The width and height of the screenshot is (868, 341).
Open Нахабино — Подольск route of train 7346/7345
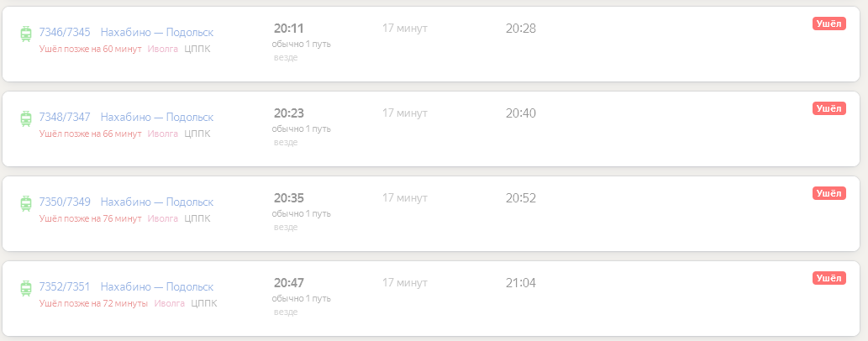[x=157, y=33]
